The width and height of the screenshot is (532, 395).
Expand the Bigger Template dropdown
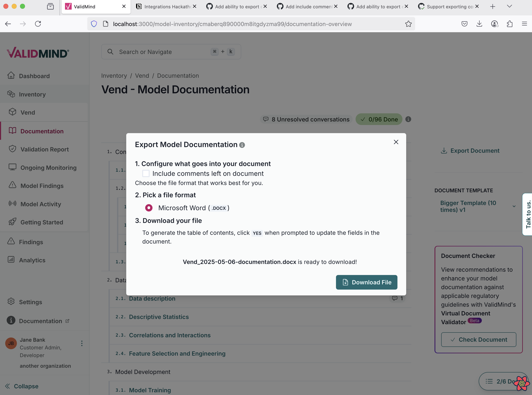[x=514, y=206]
